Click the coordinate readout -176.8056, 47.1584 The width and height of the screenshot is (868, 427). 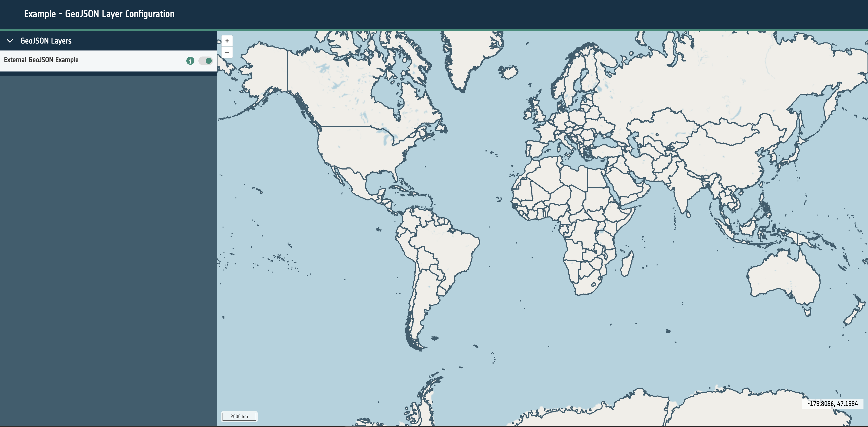coord(832,403)
